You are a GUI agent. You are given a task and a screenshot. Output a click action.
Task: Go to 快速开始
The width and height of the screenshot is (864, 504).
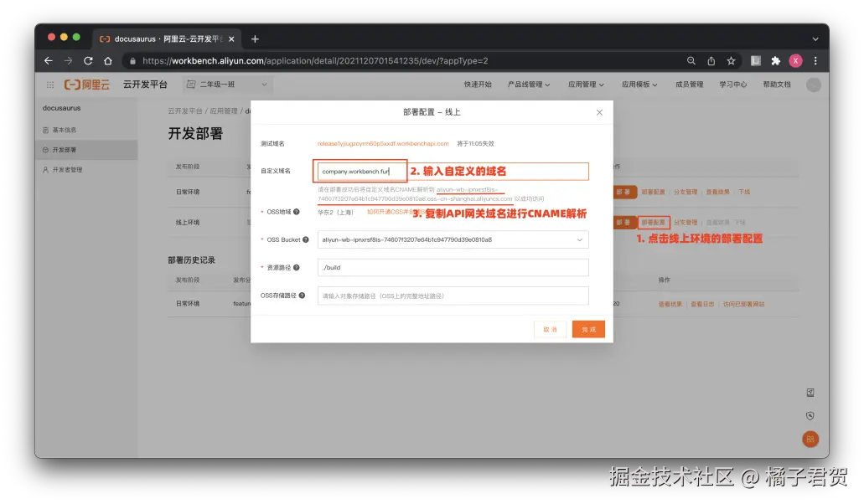click(x=478, y=85)
